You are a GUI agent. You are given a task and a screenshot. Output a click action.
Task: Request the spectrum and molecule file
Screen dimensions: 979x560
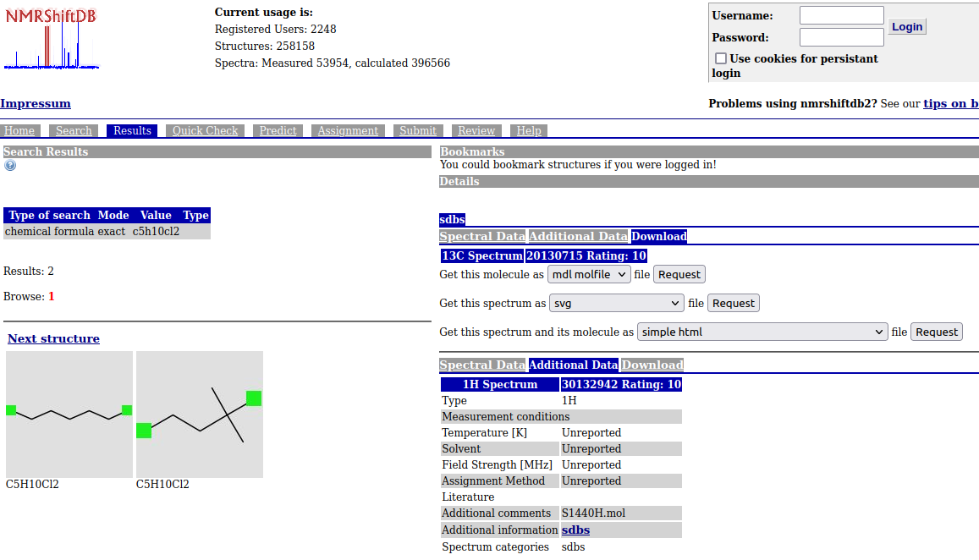click(x=936, y=332)
